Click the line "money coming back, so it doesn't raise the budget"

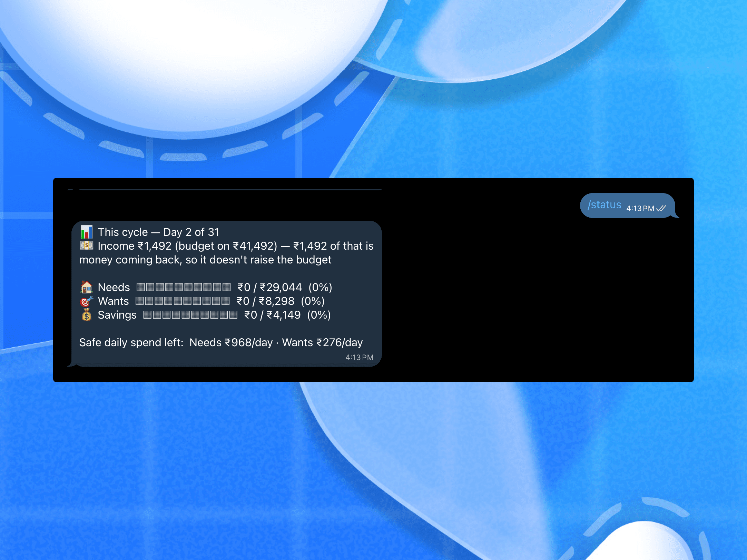click(205, 260)
